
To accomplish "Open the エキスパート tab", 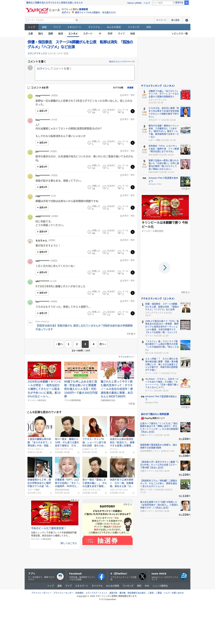I will click(74, 27).
